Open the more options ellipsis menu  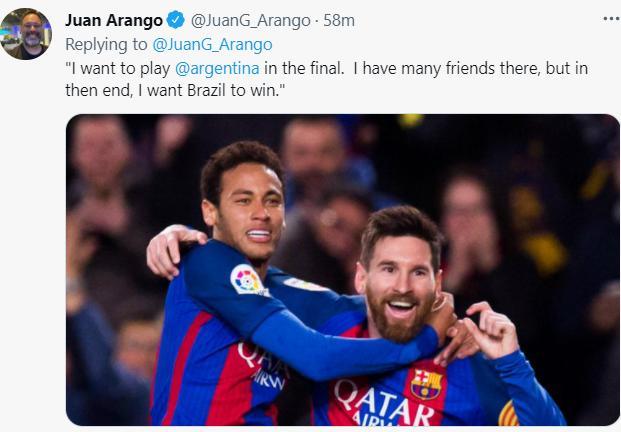(x=610, y=19)
